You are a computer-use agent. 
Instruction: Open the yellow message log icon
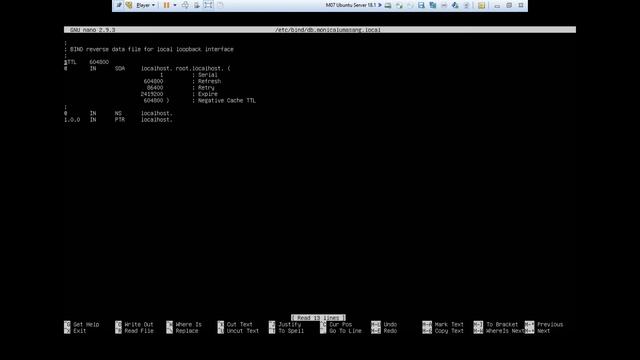coord(482,5)
